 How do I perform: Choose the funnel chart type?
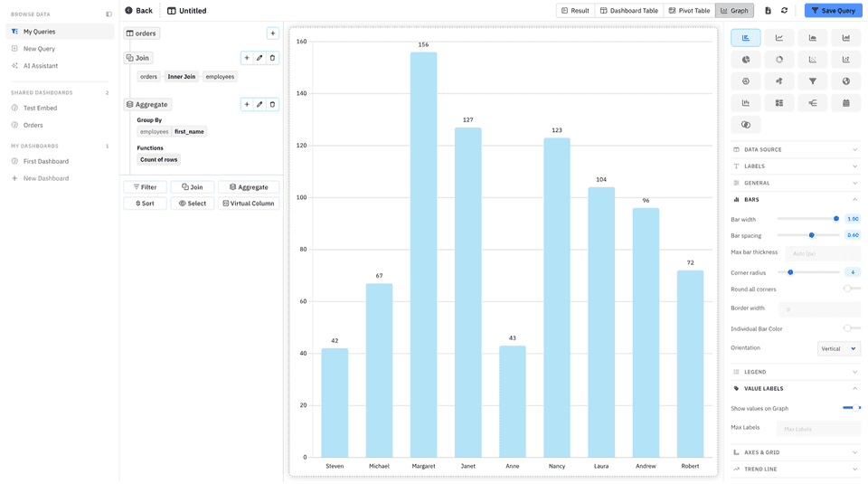pyautogui.click(x=813, y=81)
